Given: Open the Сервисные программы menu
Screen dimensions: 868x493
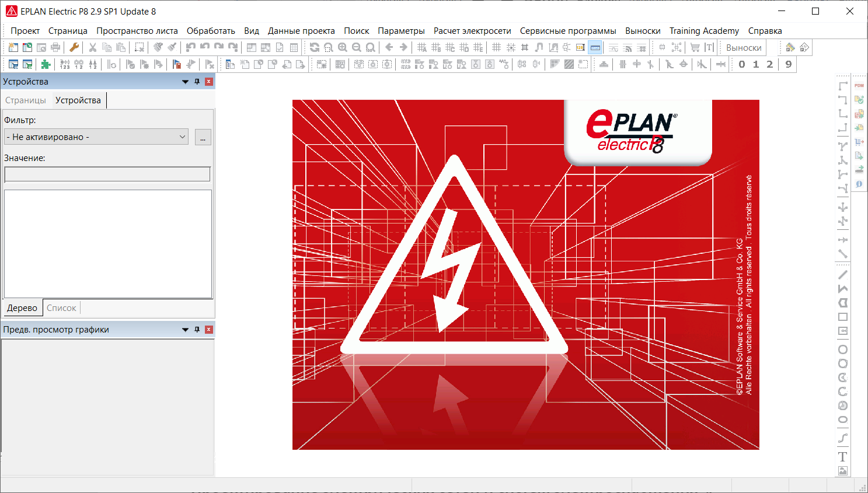Looking at the screenshot, I should tap(568, 31).
